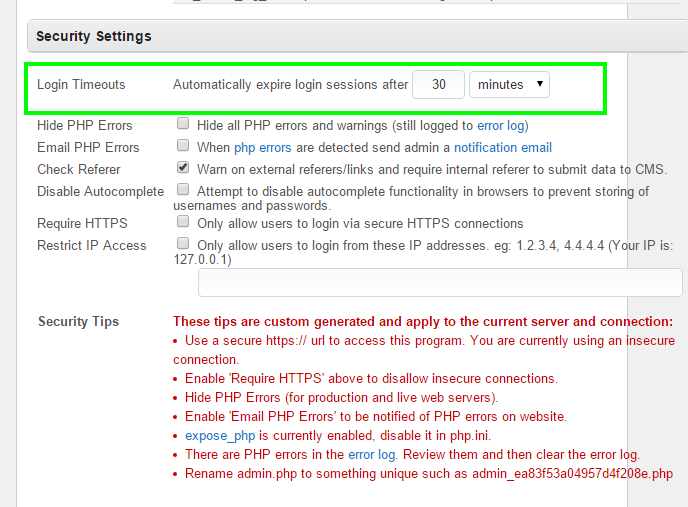Click the login timeout value field showing 30
The height and width of the screenshot is (507, 688).
438,85
